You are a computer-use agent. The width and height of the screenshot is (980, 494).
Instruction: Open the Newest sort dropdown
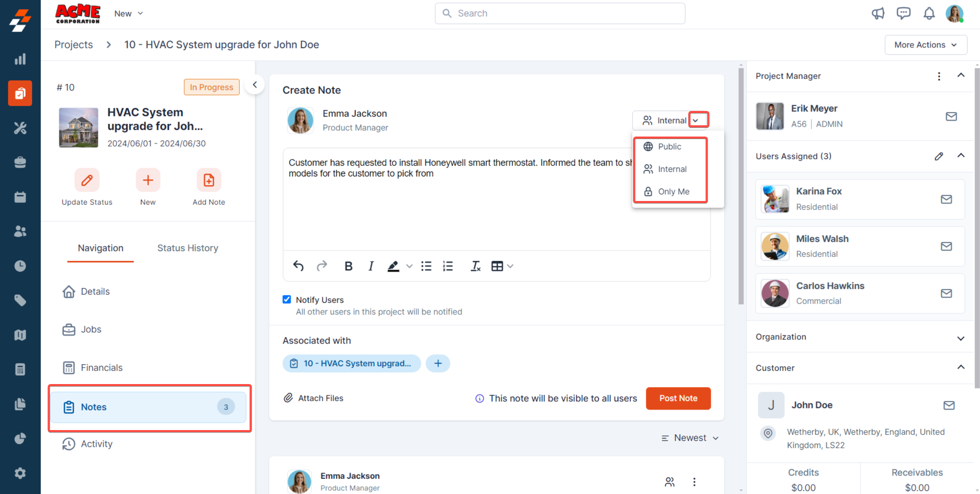coord(690,438)
